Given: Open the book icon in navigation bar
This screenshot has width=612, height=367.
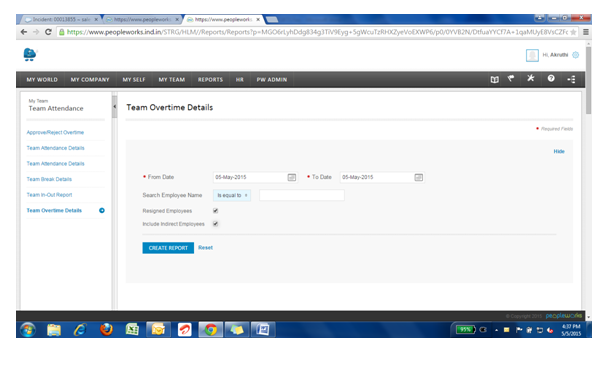Looking at the screenshot, I should coord(495,79).
